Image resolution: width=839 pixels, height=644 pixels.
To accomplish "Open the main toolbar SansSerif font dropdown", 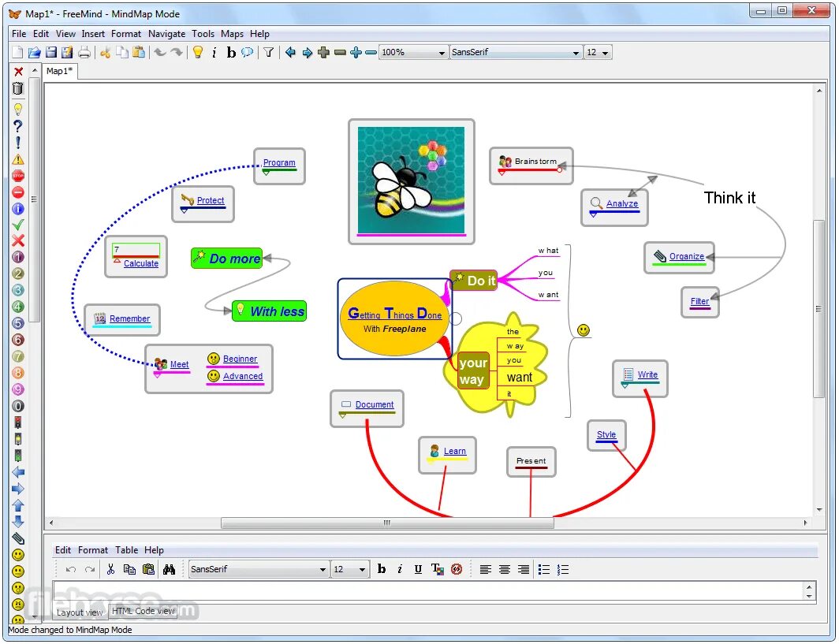I will coord(576,53).
